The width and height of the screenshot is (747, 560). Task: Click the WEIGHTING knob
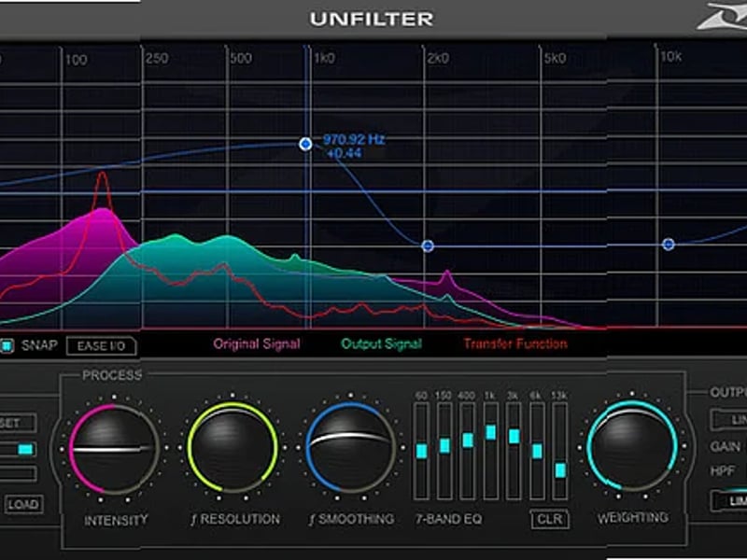[x=636, y=448]
